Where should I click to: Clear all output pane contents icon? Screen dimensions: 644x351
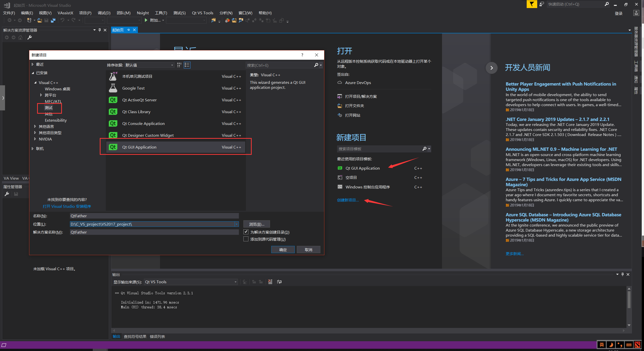click(270, 282)
